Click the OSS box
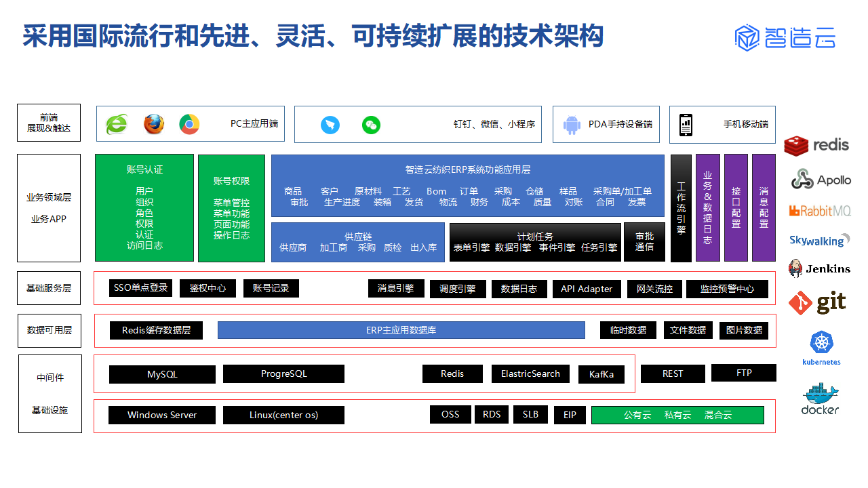This screenshot has height=488, width=868. coord(450,414)
